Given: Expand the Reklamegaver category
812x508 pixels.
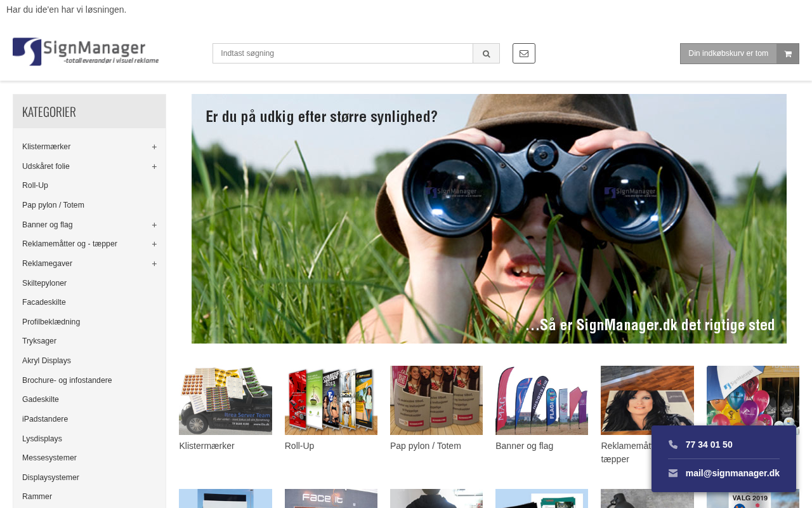Looking at the screenshot, I should [x=154, y=264].
